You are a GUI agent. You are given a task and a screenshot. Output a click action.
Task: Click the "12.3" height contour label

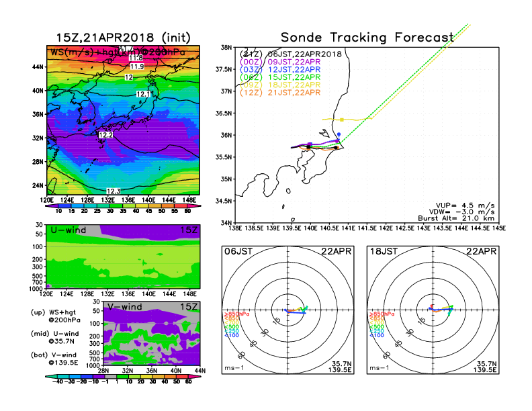tap(114, 191)
